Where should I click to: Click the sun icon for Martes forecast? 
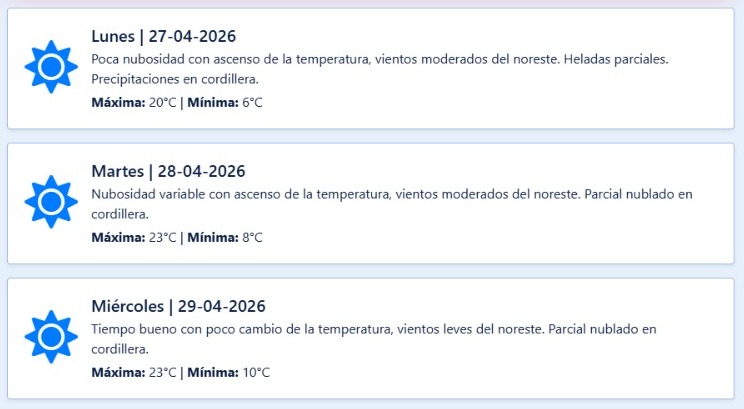50,203
